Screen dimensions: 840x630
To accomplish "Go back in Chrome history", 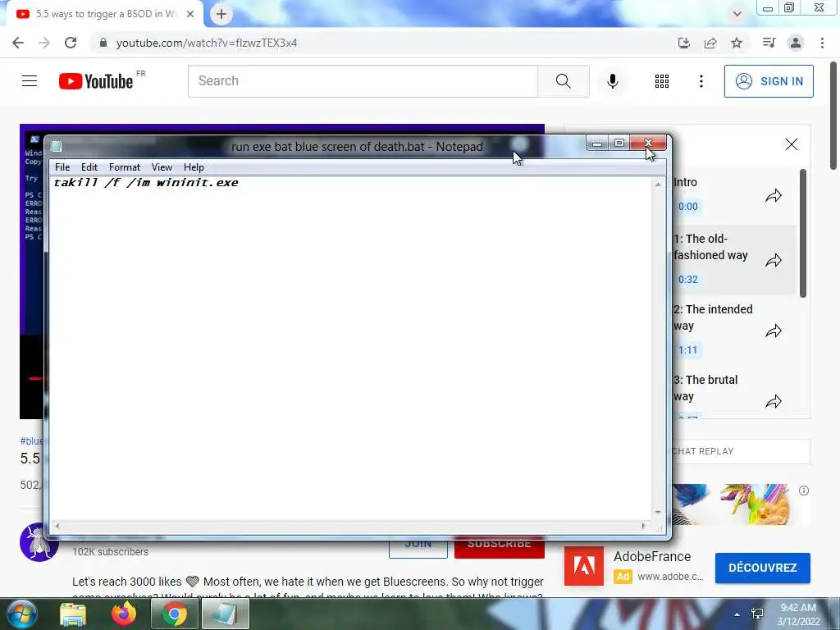I will (x=18, y=43).
